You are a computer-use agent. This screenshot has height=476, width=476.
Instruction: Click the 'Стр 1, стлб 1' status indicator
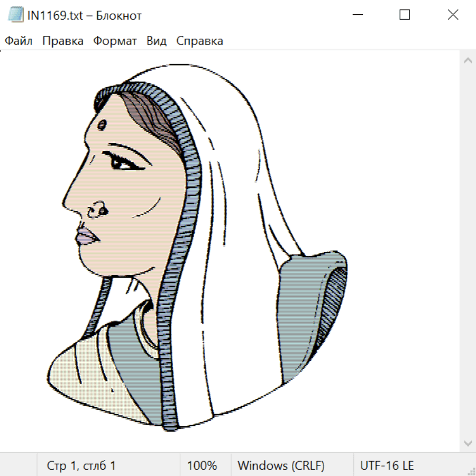[x=81, y=466]
